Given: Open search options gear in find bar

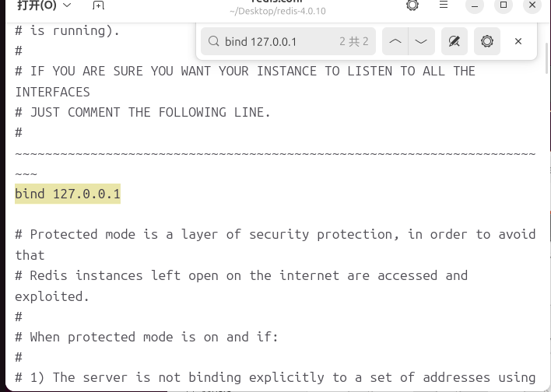Looking at the screenshot, I should [x=487, y=41].
